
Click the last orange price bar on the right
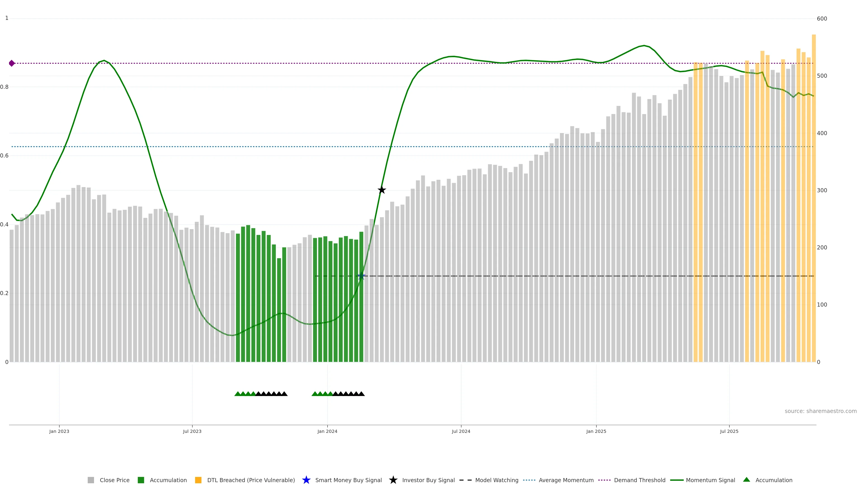pos(814,202)
